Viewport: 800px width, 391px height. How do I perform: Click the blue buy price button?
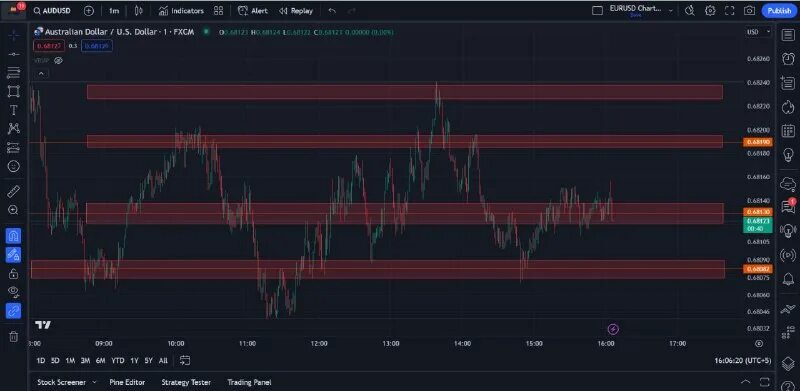point(96,46)
